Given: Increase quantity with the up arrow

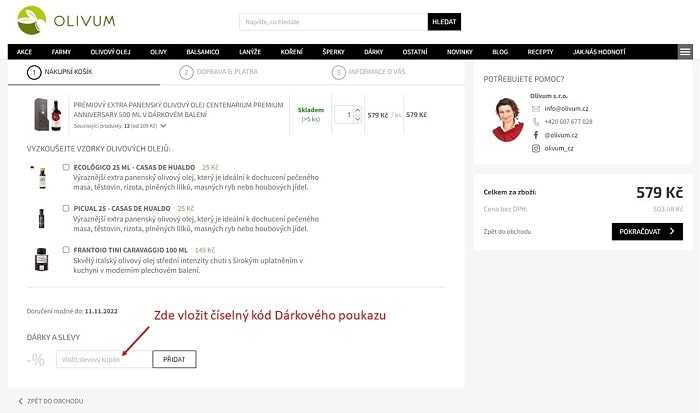Looking at the screenshot, I should tap(357, 110).
